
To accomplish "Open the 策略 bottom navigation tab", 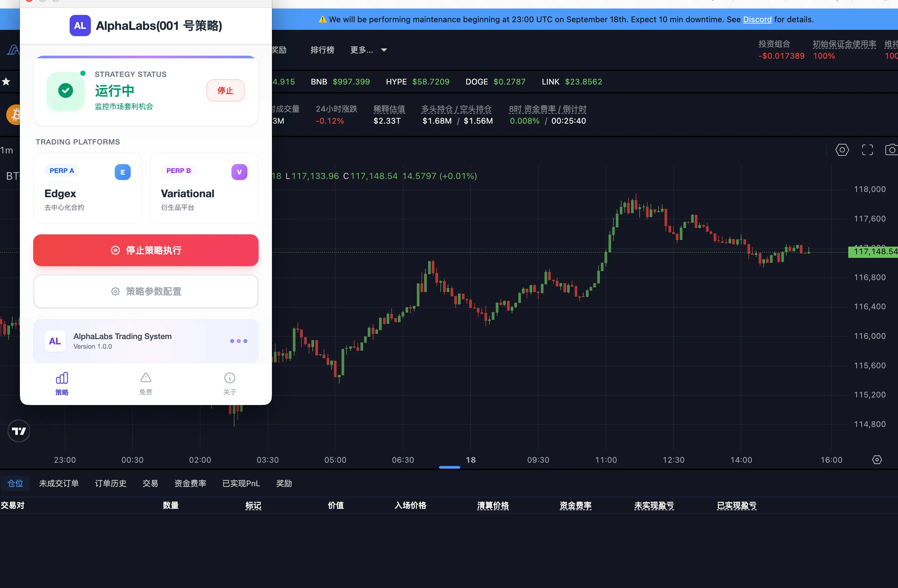I will (62, 383).
